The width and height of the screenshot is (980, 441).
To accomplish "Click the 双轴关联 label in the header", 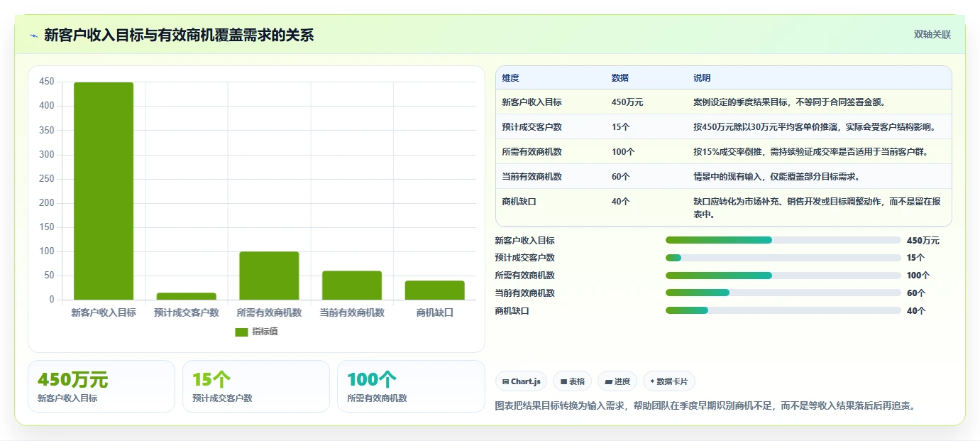I will (x=932, y=34).
